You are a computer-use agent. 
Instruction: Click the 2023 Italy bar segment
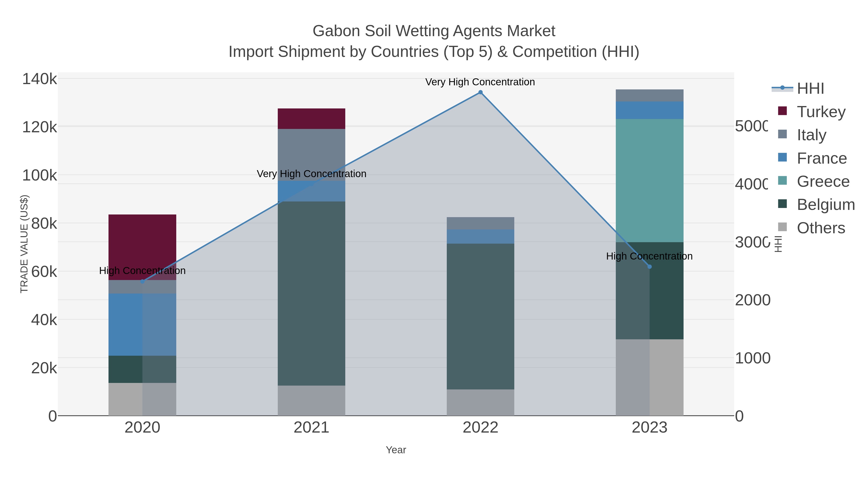[x=650, y=95]
